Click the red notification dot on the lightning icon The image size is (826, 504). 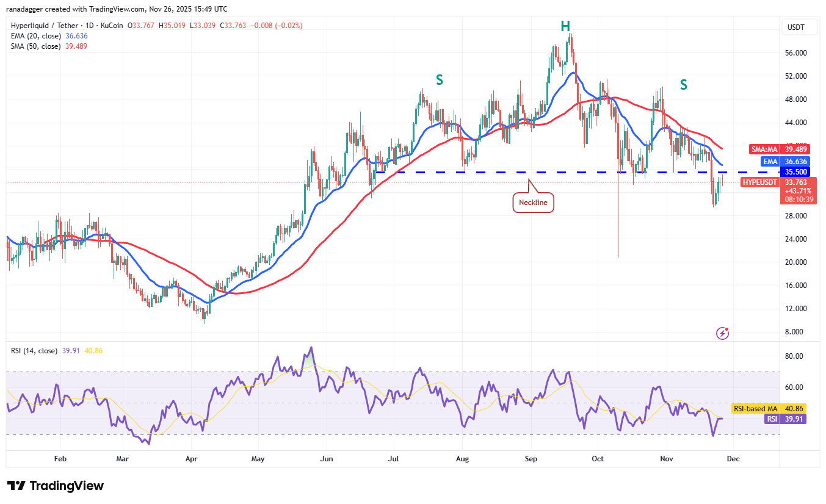(728, 329)
